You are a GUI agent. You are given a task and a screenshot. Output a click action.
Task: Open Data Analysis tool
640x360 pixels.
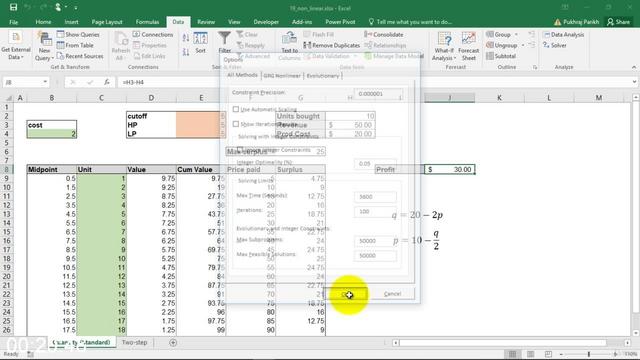564,35
